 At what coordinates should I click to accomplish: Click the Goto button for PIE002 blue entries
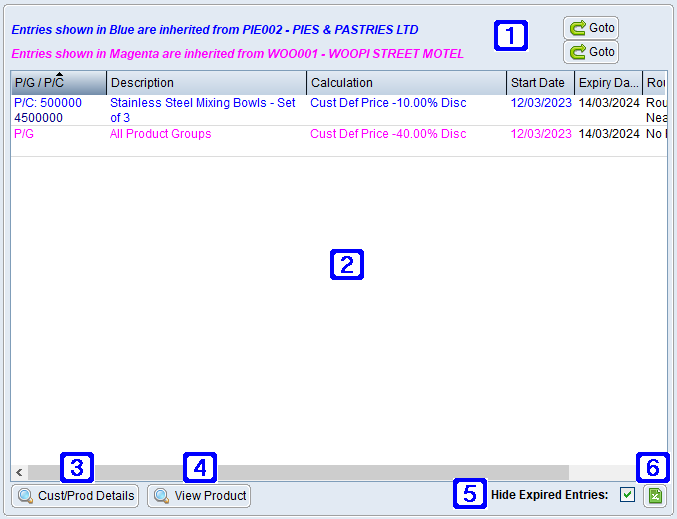tap(591, 28)
